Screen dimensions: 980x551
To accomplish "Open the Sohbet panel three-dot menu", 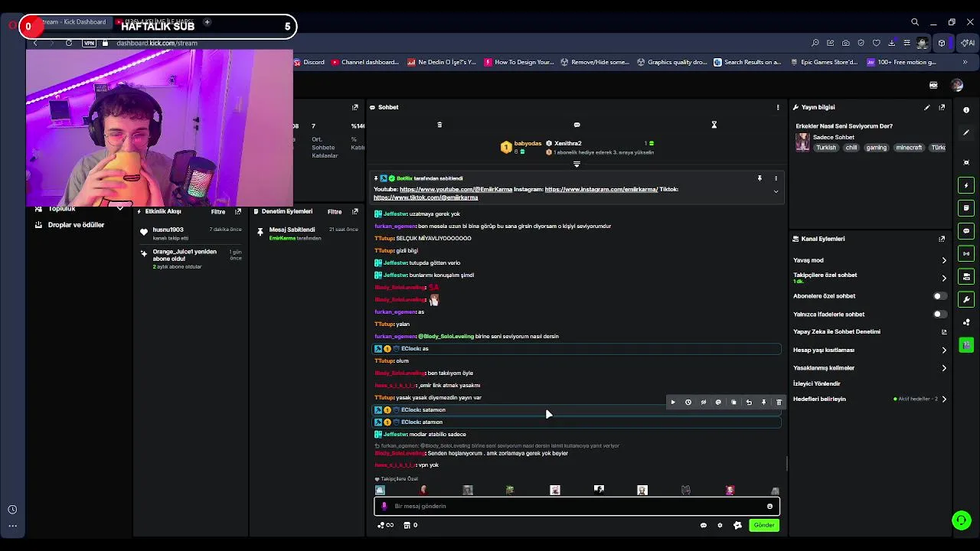I will tap(778, 107).
